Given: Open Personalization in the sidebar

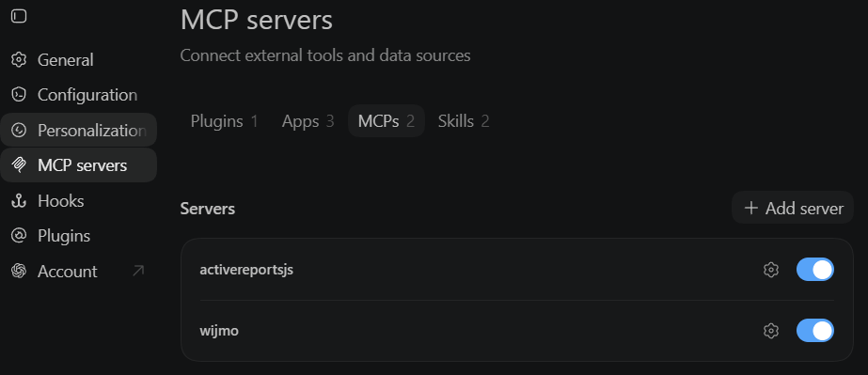Looking at the screenshot, I should (79, 131).
